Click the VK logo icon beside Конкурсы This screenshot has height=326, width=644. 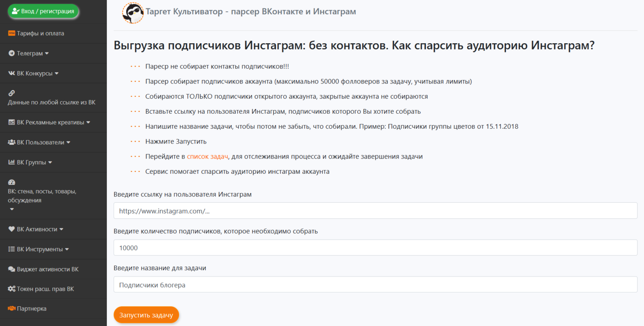pos(12,73)
